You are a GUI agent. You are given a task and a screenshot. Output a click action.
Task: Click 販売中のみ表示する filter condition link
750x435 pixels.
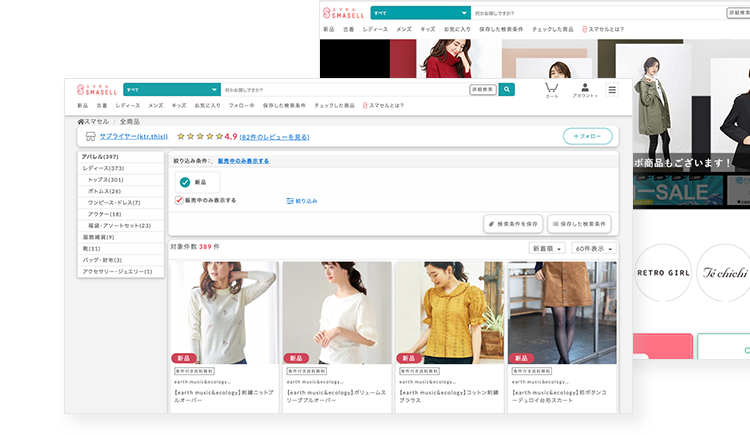[243, 161]
